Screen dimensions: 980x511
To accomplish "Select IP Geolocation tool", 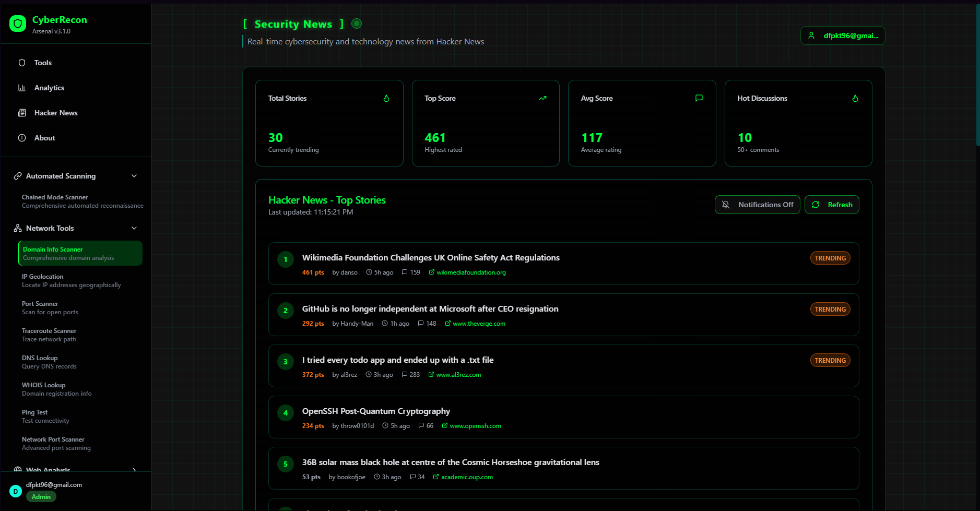I will (80, 280).
